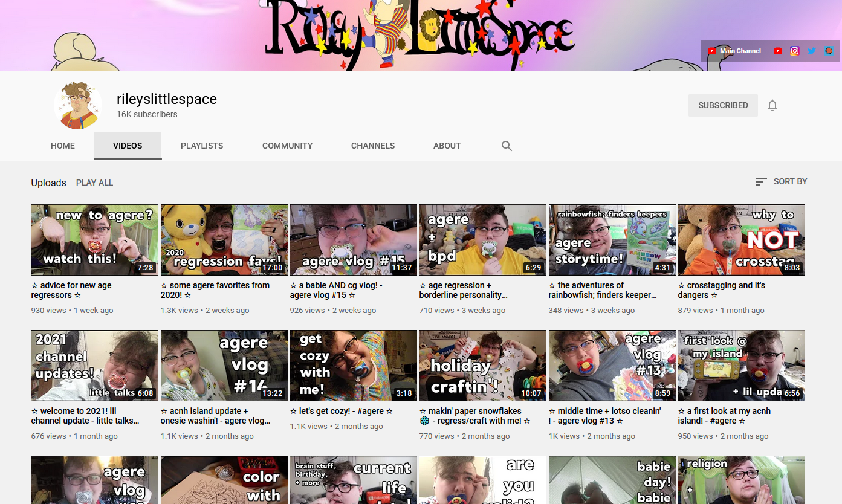Open title 'makin' paper snowflakes'
This screenshot has height=504, width=842.
tap(475, 416)
